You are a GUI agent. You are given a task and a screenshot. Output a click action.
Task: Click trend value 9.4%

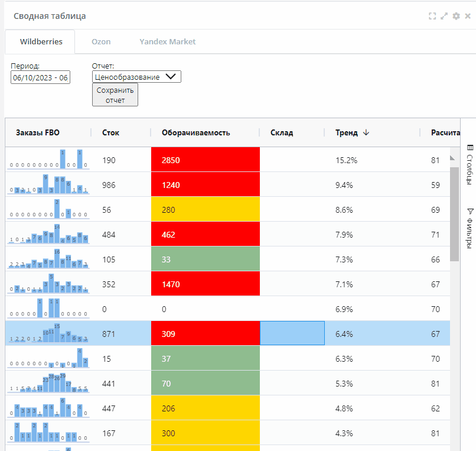point(344,185)
